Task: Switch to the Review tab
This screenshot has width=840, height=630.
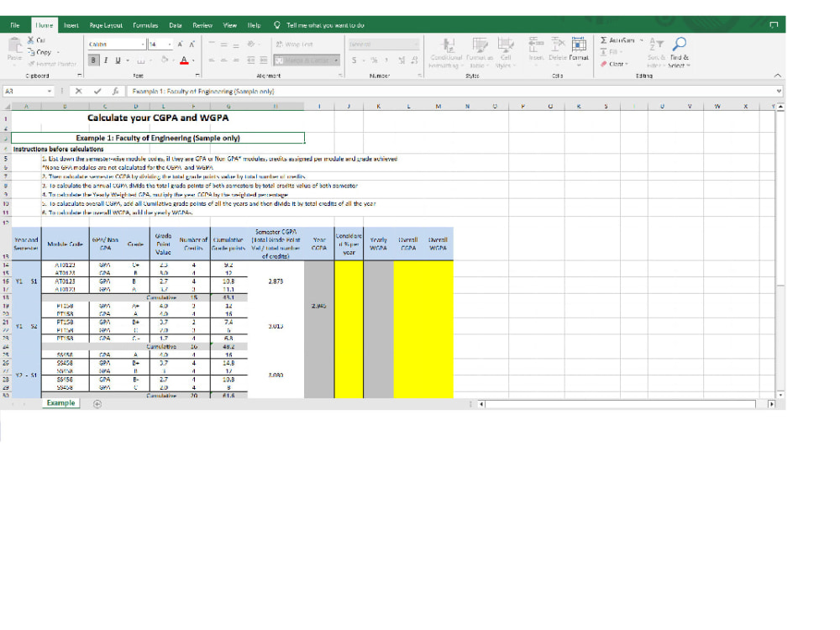Action: 202,25
